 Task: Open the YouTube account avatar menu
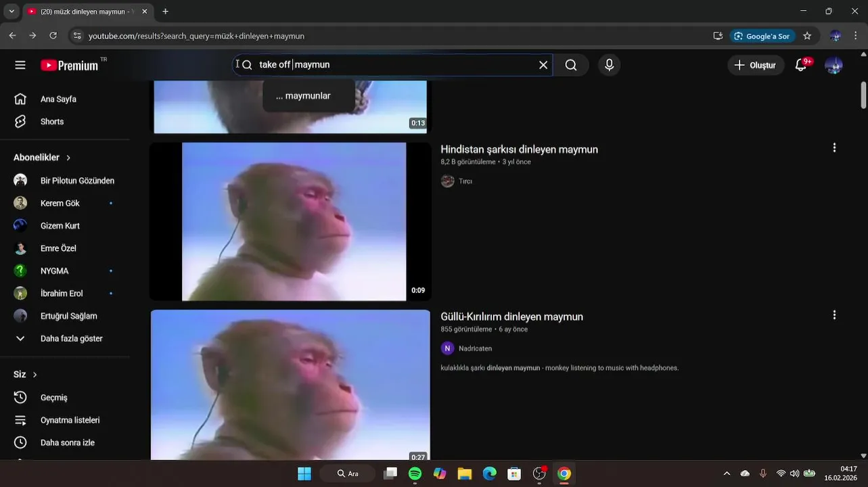[x=833, y=65]
